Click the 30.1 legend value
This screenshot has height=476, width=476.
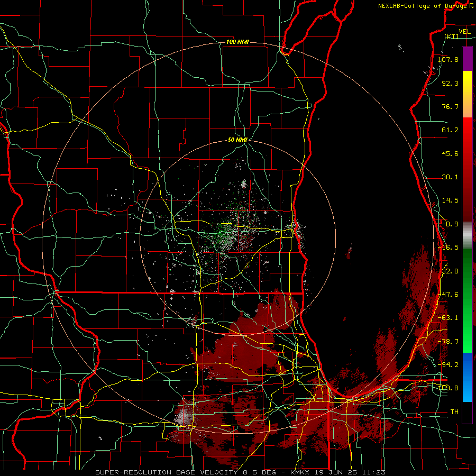click(x=450, y=177)
